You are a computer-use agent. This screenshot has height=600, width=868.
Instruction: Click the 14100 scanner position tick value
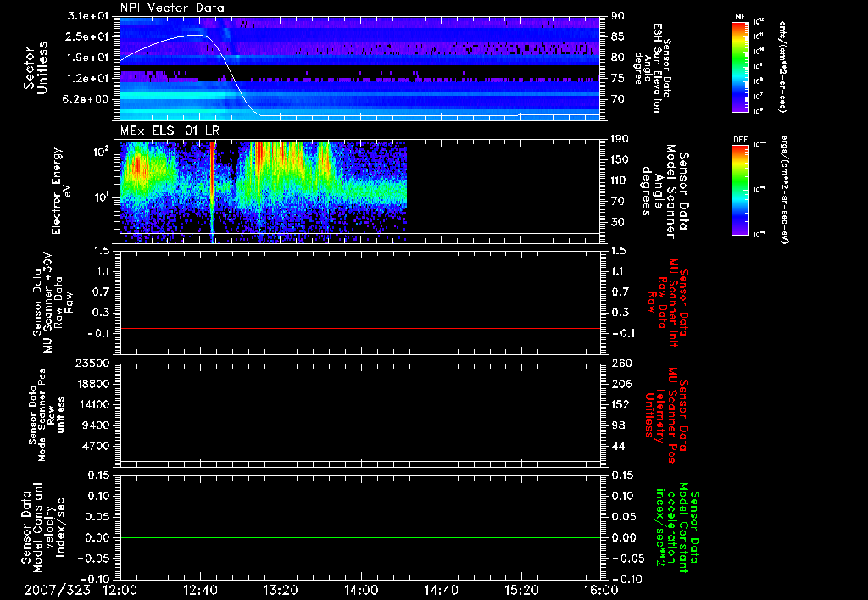(x=92, y=404)
